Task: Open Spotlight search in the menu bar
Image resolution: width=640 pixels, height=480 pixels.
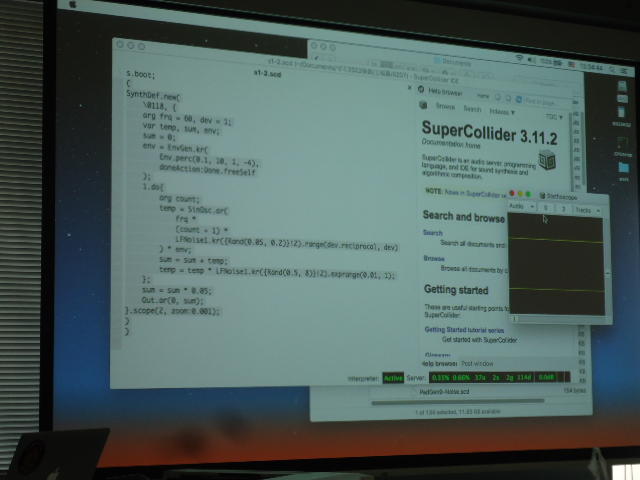Action: pos(612,69)
